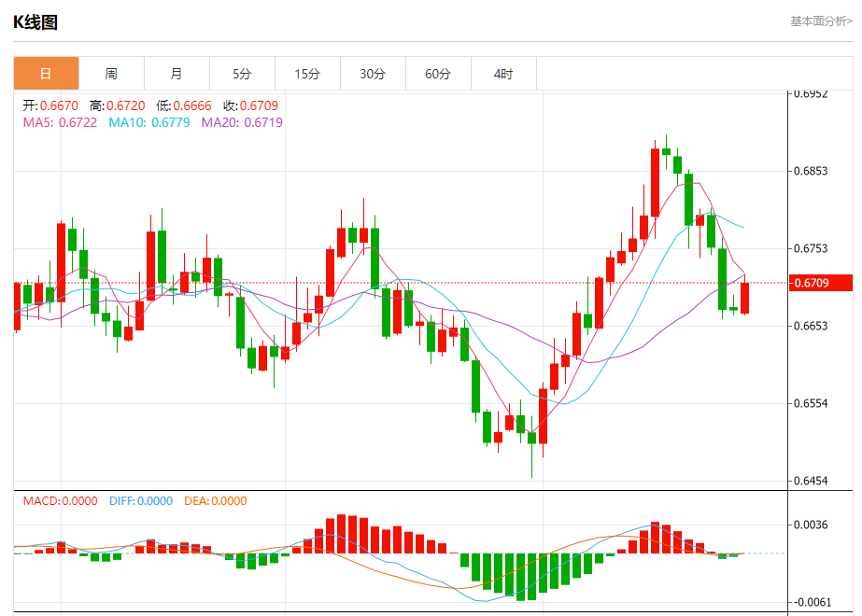Image resolution: width=862 pixels, height=616 pixels.
Task: Open the 15分 timeframe tab
Action: coord(307,74)
